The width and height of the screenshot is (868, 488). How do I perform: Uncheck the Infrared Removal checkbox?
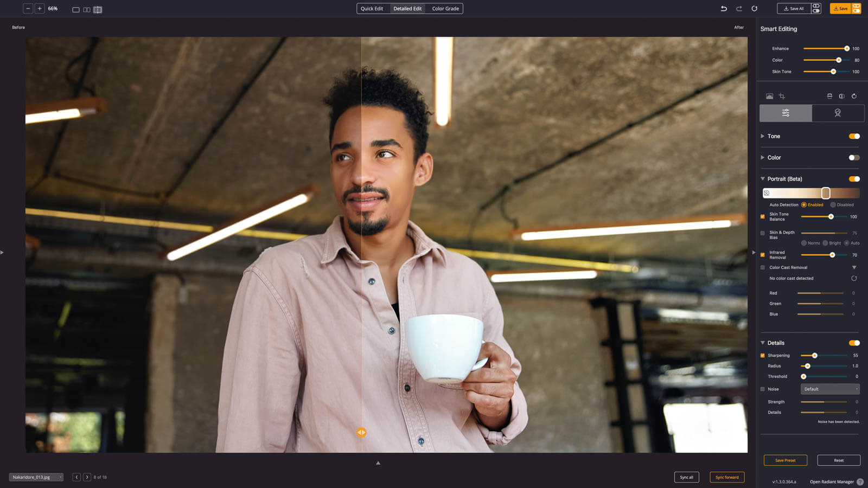pos(763,255)
